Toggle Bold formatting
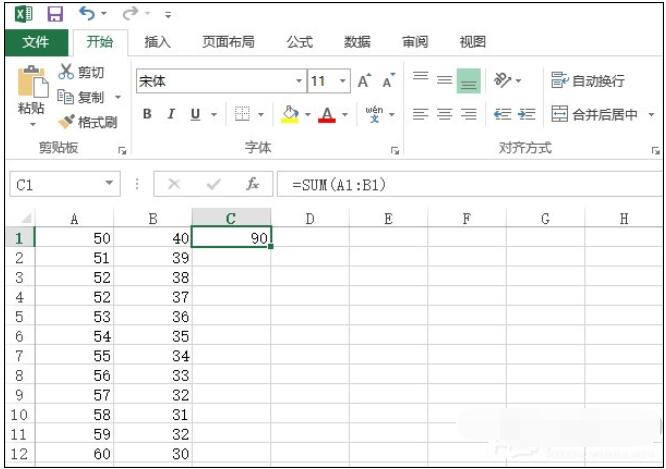The width and height of the screenshot is (666, 469). 147,114
